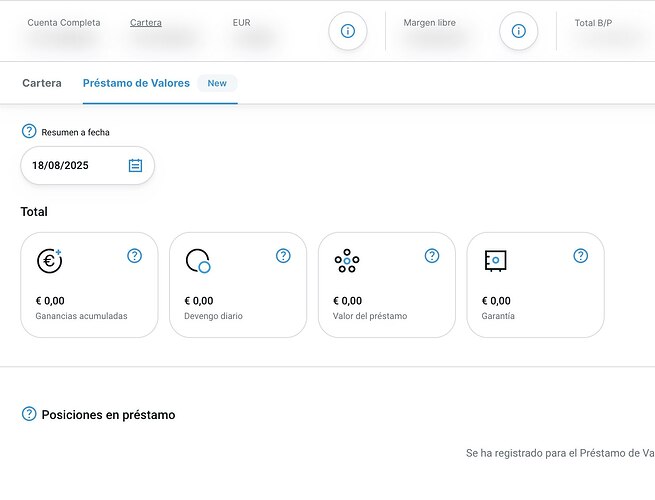The image size is (655, 500).
Task: Click the Cuenta Completa header label
Action: point(64,22)
